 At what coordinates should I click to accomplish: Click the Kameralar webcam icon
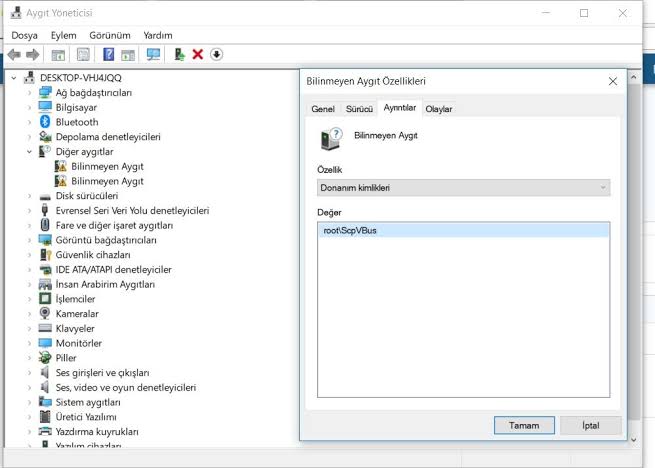point(45,313)
